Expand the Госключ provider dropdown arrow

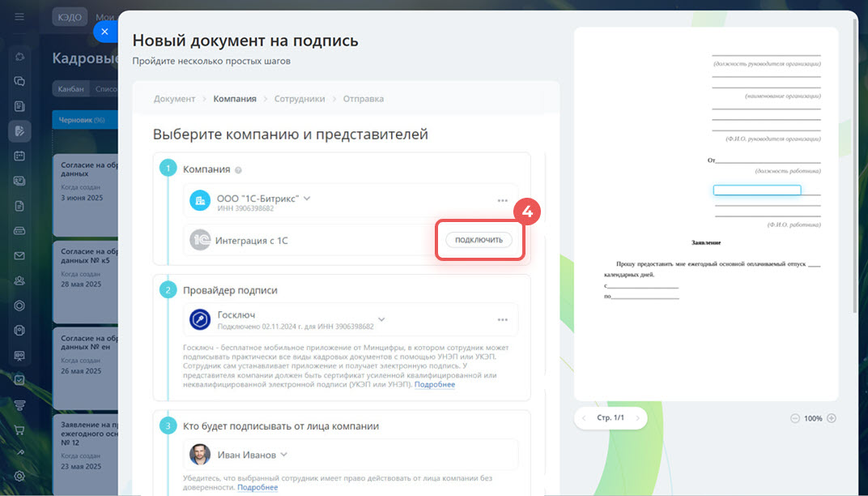point(381,319)
